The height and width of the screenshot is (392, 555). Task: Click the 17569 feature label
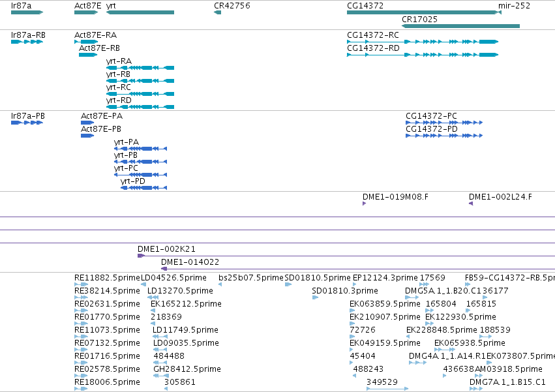pos(432,278)
